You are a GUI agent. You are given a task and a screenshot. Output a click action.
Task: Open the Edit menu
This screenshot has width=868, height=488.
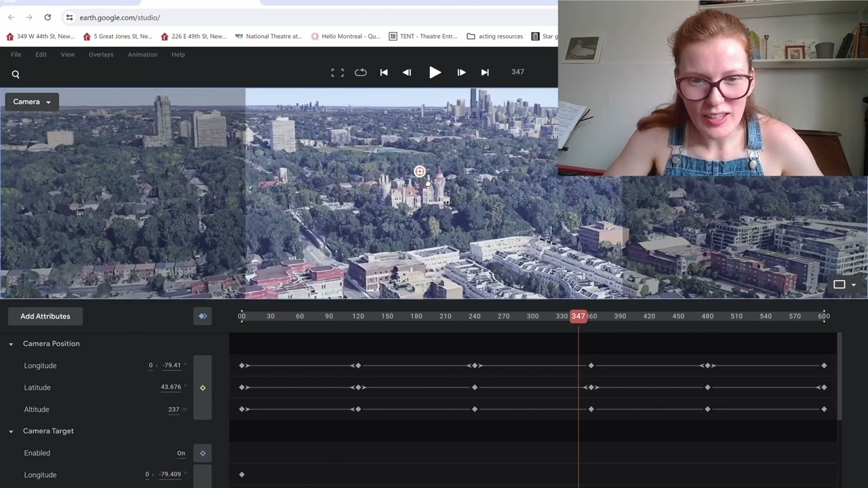41,54
